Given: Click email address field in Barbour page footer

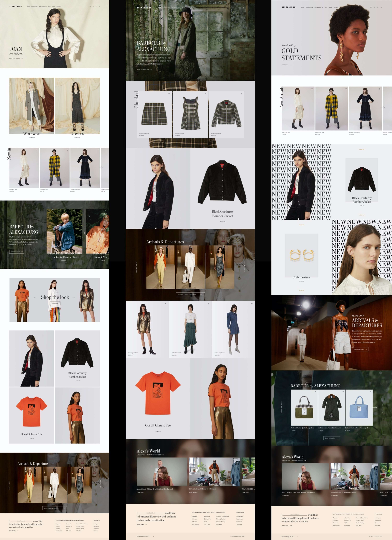Looking at the screenshot, I should (151, 513).
